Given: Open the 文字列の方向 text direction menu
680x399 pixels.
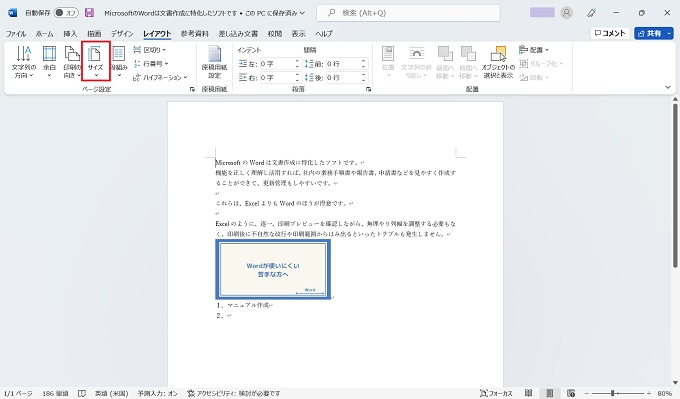Looking at the screenshot, I should pyautogui.click(x=24, y=62).
